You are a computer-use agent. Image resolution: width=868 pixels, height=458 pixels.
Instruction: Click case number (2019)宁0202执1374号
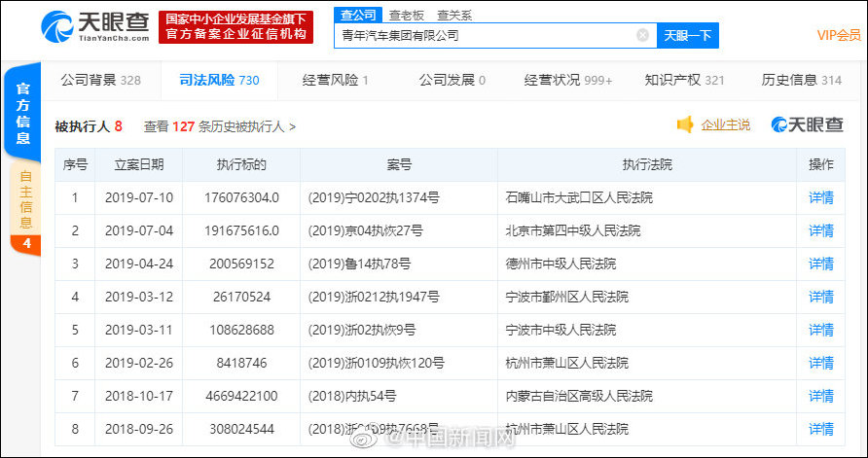(374, 197)
